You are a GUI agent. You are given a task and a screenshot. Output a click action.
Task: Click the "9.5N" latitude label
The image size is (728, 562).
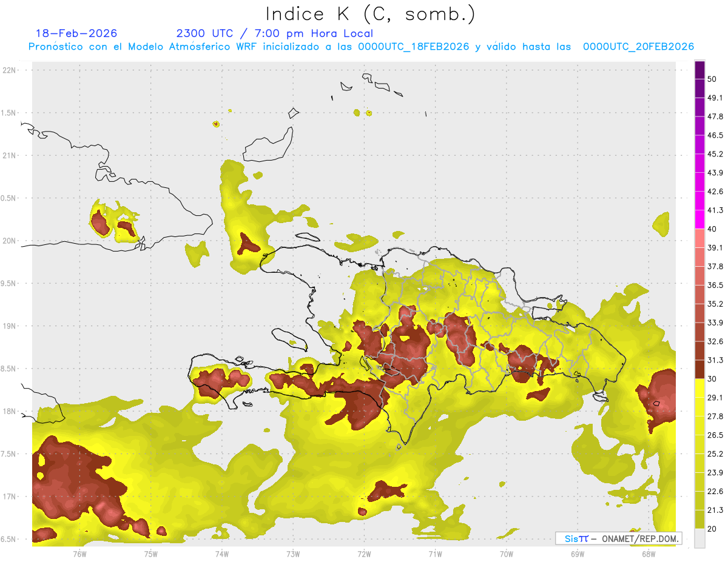tap(8, 283)
